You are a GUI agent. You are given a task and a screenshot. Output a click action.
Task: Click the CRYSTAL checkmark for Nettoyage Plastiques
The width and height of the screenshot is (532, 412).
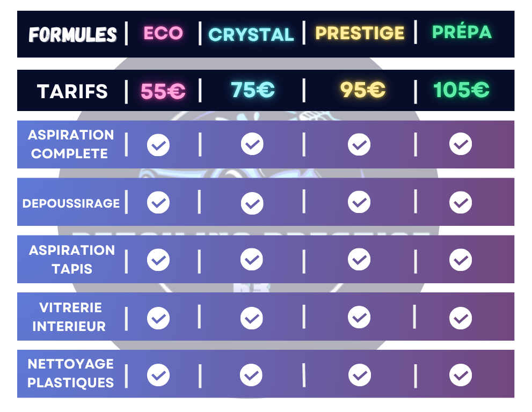point(252,374)
